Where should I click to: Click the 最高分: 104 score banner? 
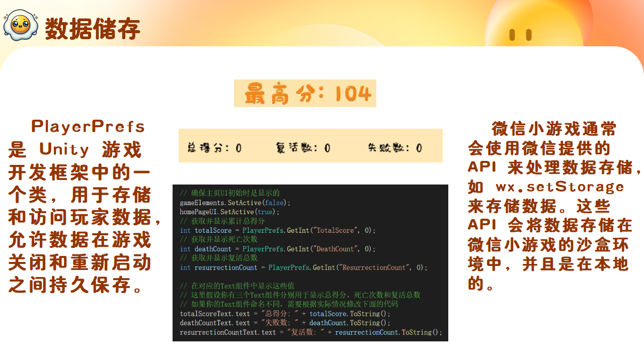click(x=305, y=94)
